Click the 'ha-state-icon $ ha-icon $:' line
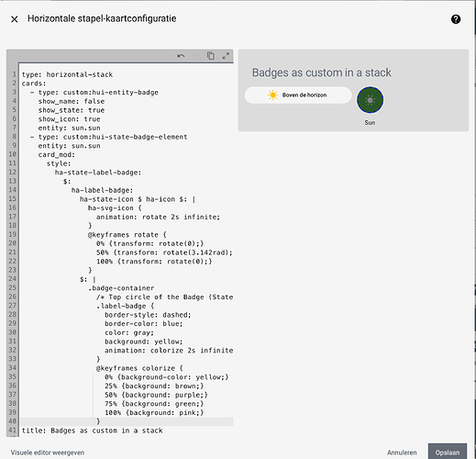This screenshot has width=476, height=459. pyautogui.click(x=138, y=199)
